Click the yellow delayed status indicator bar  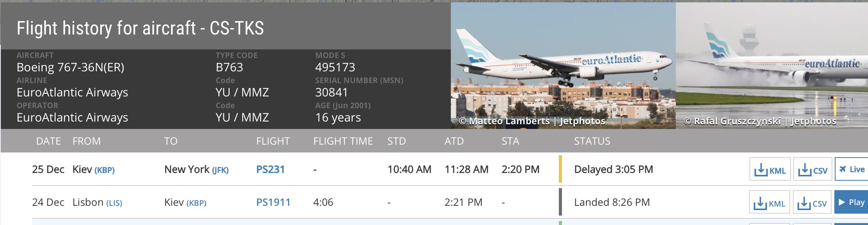coord(560,169)
